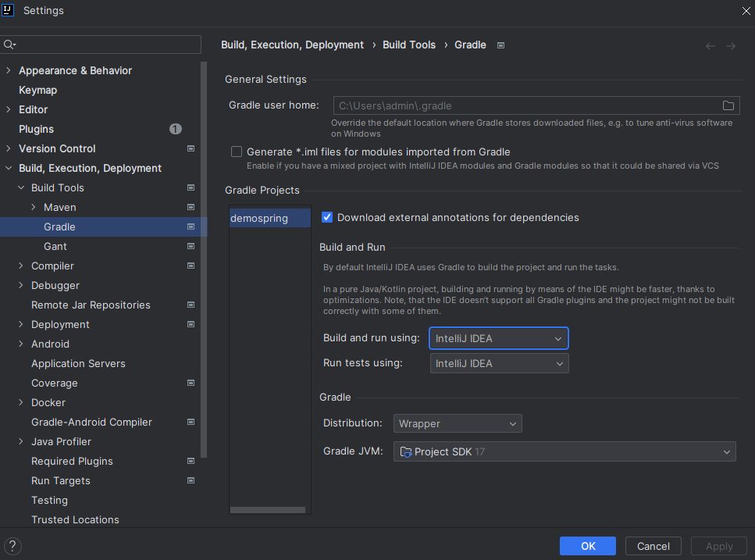Open help with the question mark button

tap(12, 546)
